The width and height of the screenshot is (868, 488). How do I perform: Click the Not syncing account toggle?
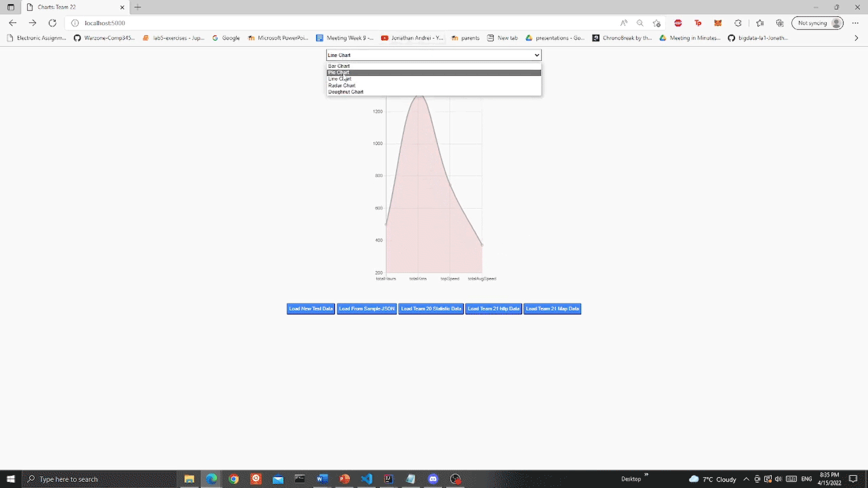tap(817, 23)
